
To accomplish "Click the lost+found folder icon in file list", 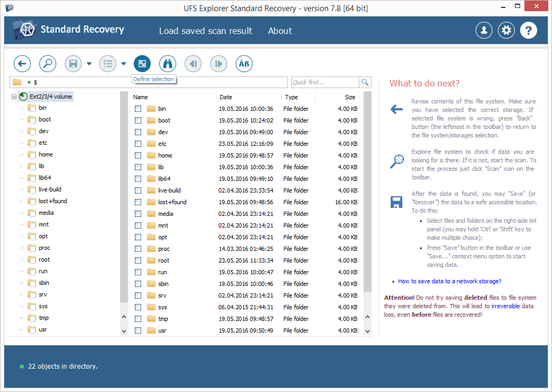I will (x=151, y=202).
